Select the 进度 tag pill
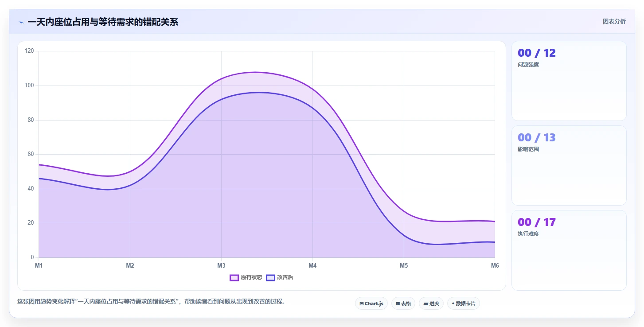The image size is (644, 327). coord(431,304)
